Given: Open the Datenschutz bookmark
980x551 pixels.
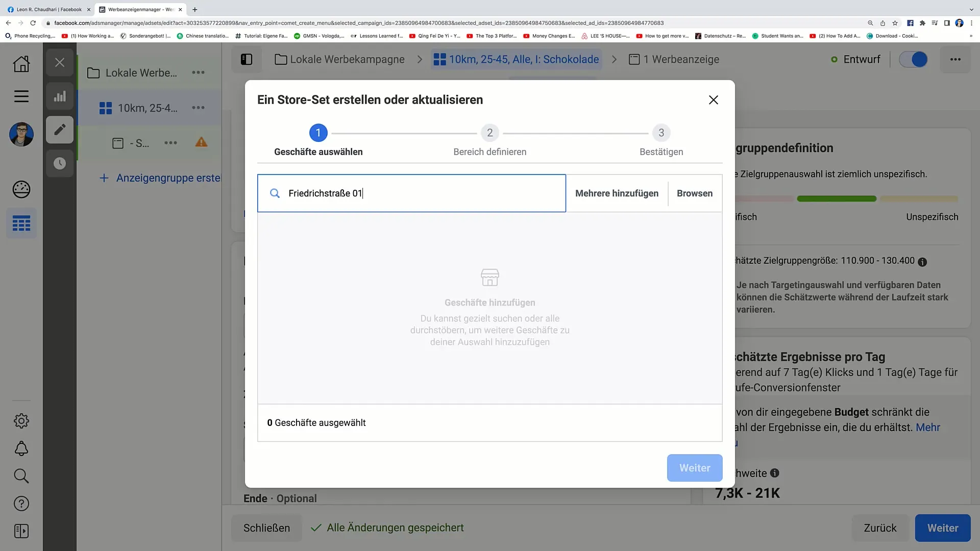Looking at the screenshot, I should pyautogui.click(x=720, y=36).
